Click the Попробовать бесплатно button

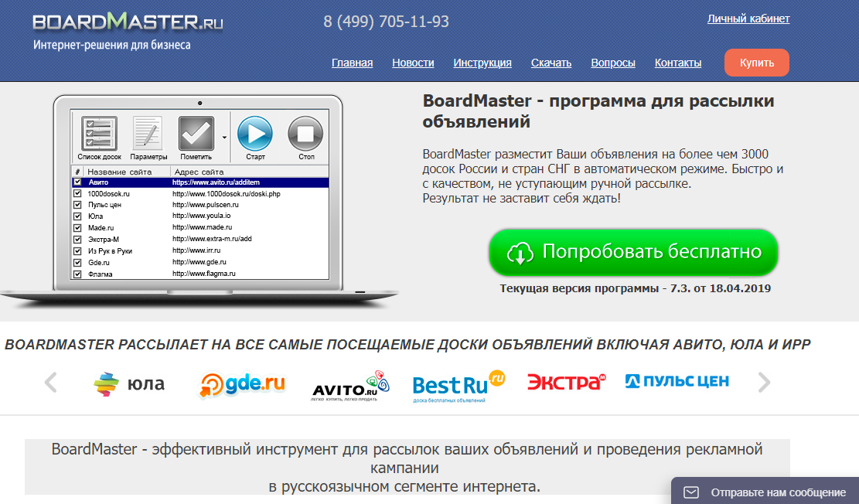click(633, 252)
